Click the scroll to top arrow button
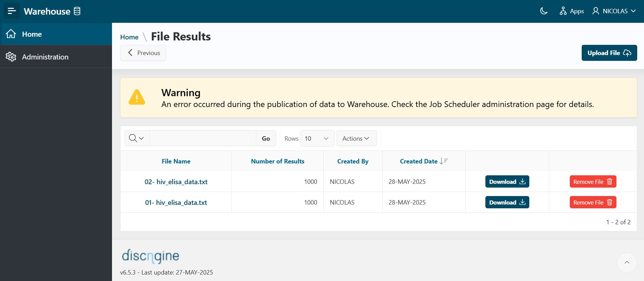Screen dimensions: 644x281 (627, 262)
